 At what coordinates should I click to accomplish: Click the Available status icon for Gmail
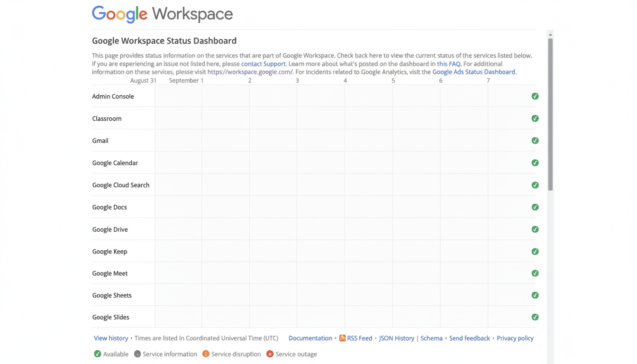click(x=535, y=140)
